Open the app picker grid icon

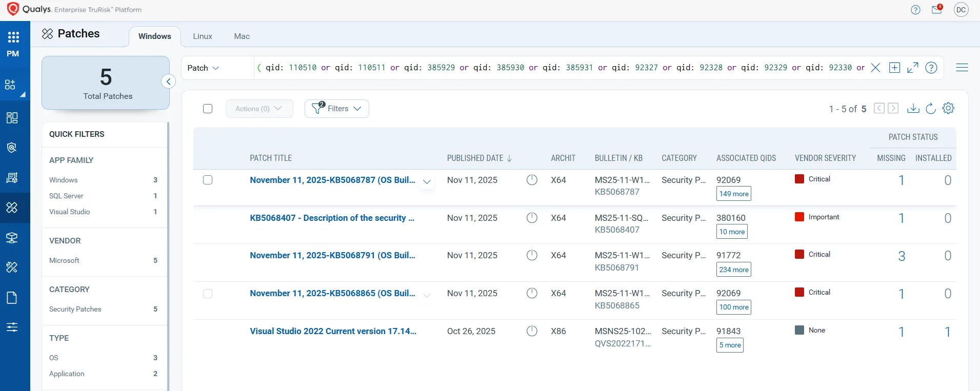[x=13, y=37]
